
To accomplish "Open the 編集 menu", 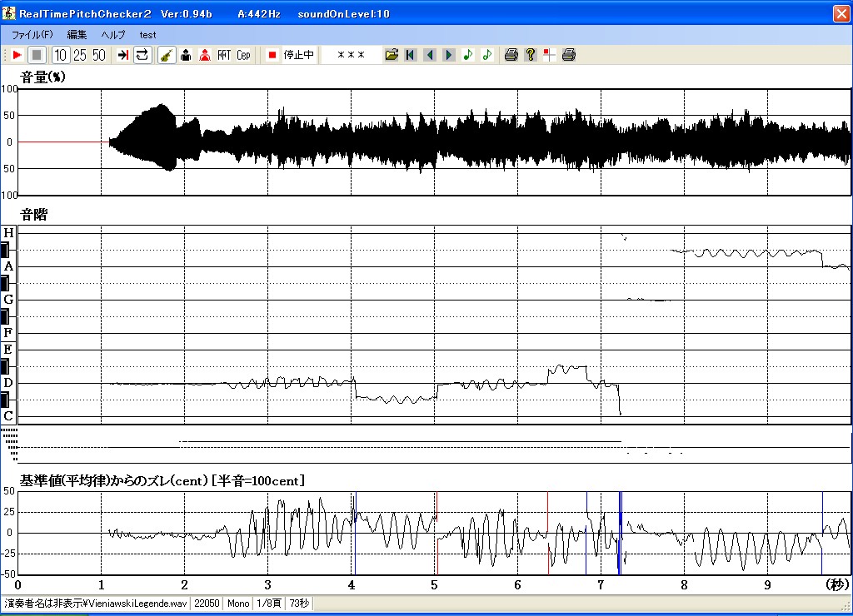I will click(x=77, y=35).
